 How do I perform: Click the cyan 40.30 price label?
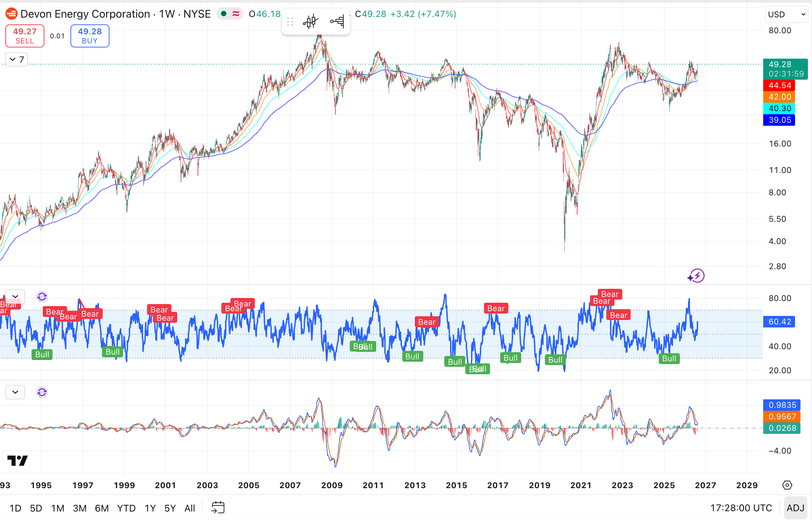coord(779,108)
